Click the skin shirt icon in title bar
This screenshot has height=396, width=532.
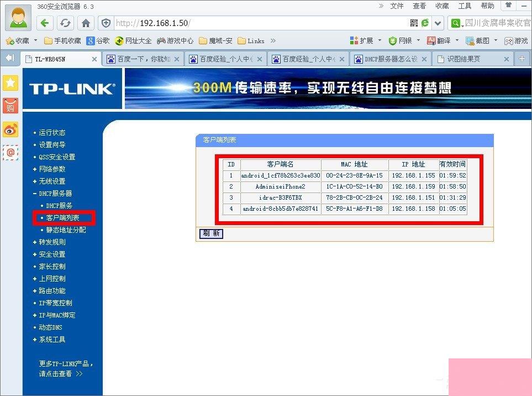click(508, 5)
